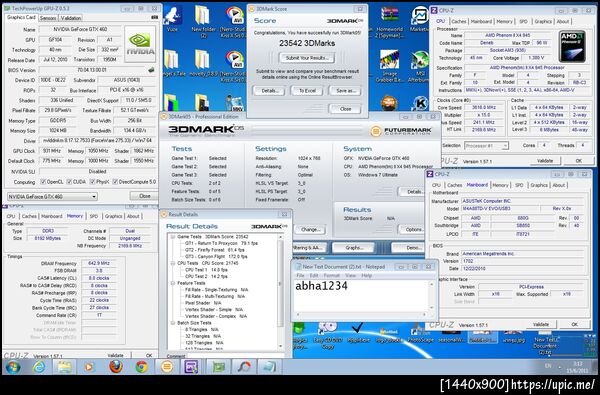Click the Close button in GPU-Z
The width and height of the screenshot is (600, 395).
tap(144, 196)
